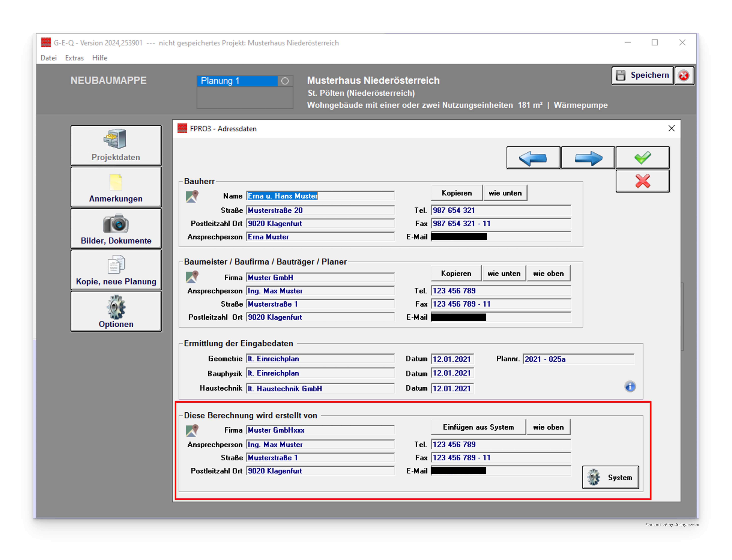Focus Haustechnik field lt. Haustechnik GmbH
The image size is (732, 560).
320,389
